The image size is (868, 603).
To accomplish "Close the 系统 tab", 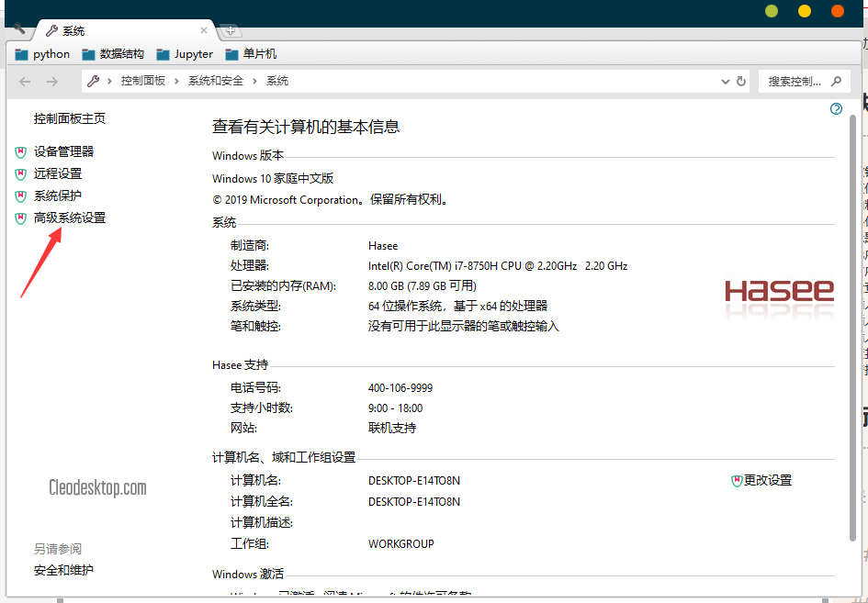I will tap(204, 30).
